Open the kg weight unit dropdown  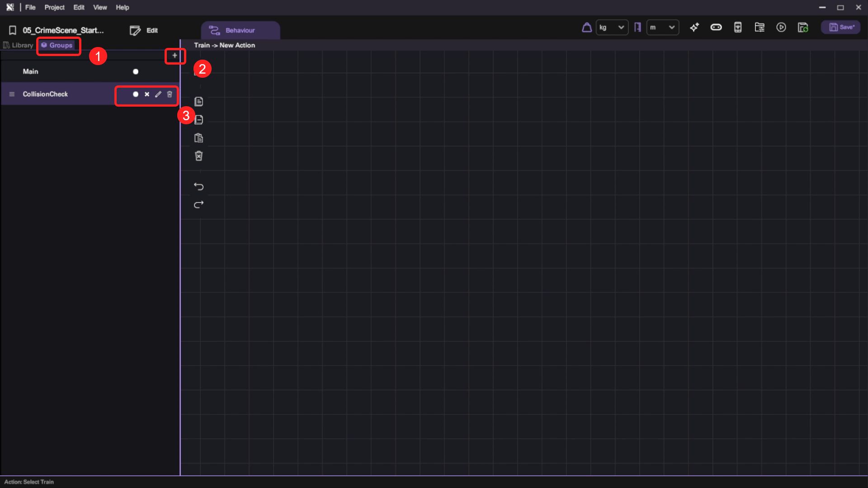(x=612, y=28)
